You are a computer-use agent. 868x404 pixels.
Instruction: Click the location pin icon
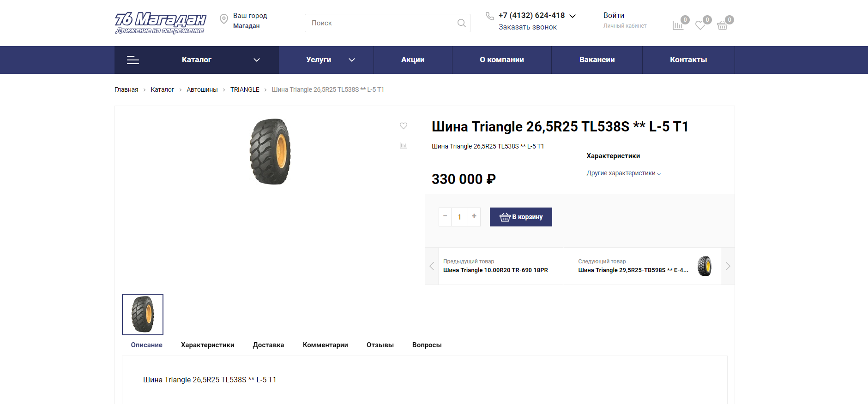click(x=224, y=19)
